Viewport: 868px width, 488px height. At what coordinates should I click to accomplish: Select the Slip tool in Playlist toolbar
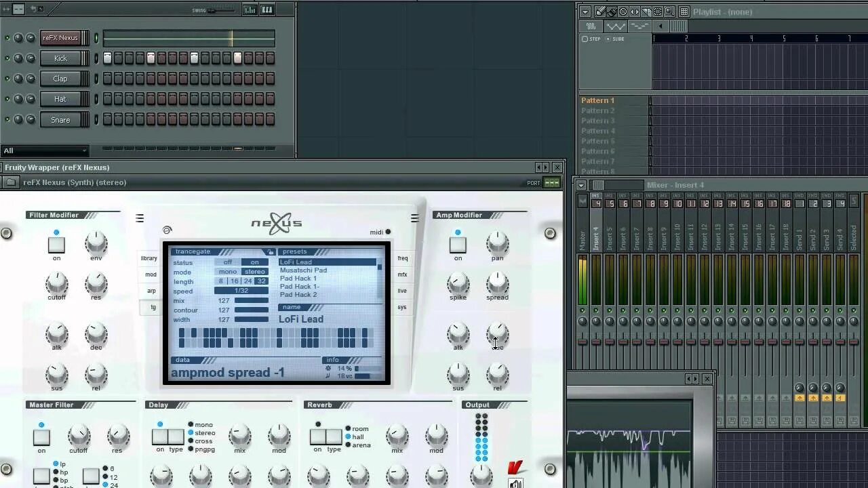click(x=635, y=12)
